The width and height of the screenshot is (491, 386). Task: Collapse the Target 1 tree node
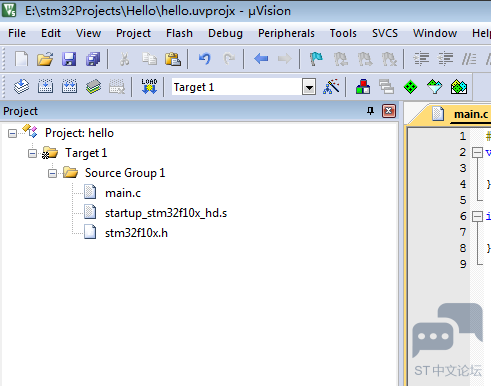pos(32,154)
